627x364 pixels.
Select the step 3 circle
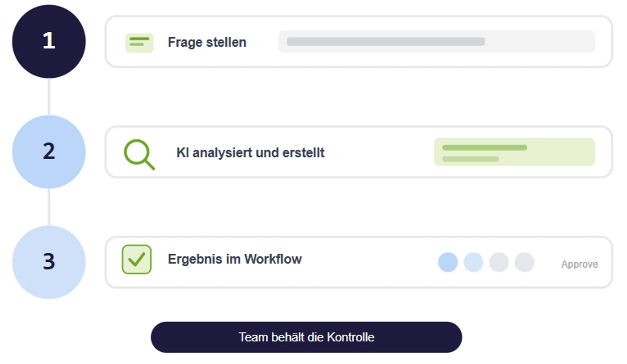[49, 262]
